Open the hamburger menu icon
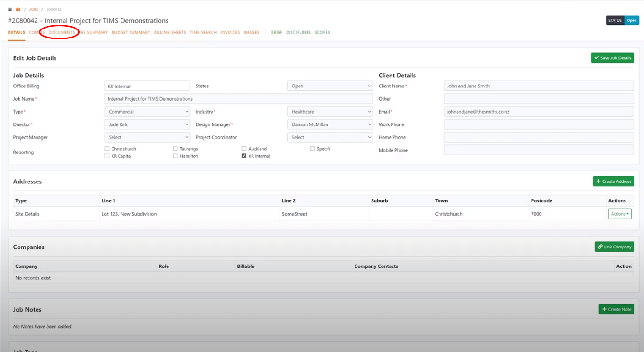This screenshot has width=644, height=352. pos(9,9)
